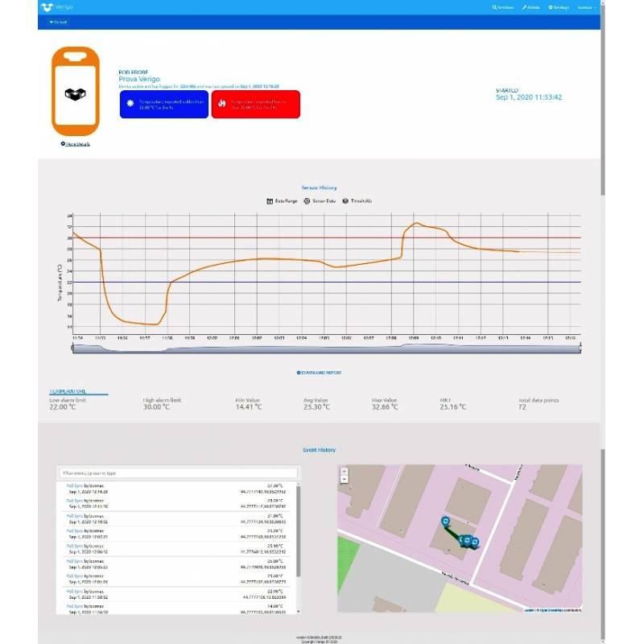
Task: Expand the user account dropdown
Action: click(x=586, y=7)
